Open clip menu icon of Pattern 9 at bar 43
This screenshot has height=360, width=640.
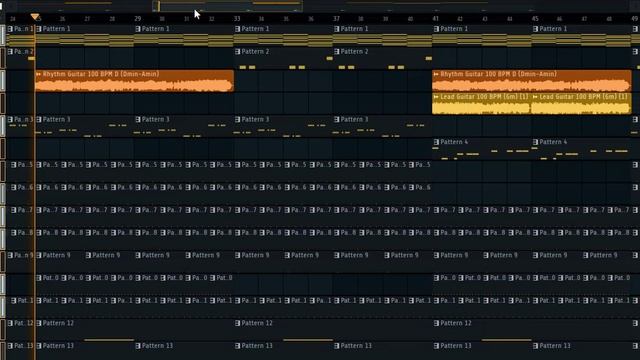tap(486, 256)
